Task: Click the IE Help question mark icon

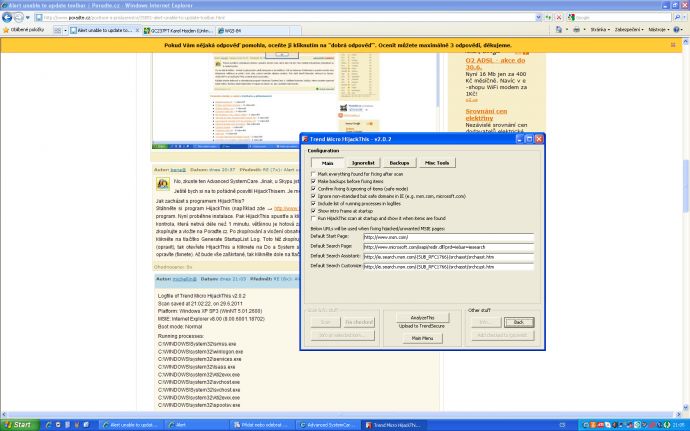Action: (676, 29)
